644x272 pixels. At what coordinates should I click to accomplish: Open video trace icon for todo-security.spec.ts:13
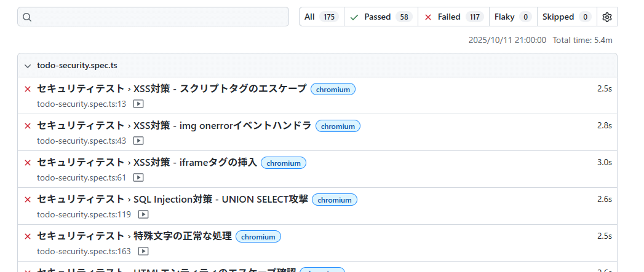coord(138,104)
